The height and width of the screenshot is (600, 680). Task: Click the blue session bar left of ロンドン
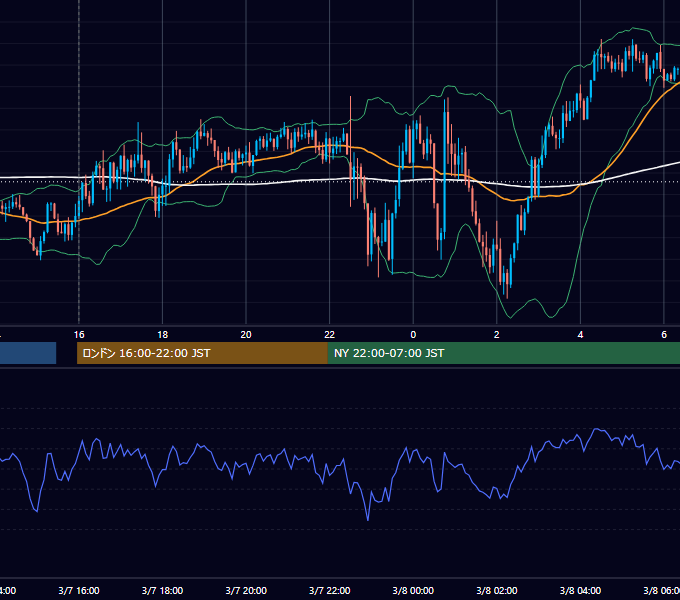click(x=28, y=353)
